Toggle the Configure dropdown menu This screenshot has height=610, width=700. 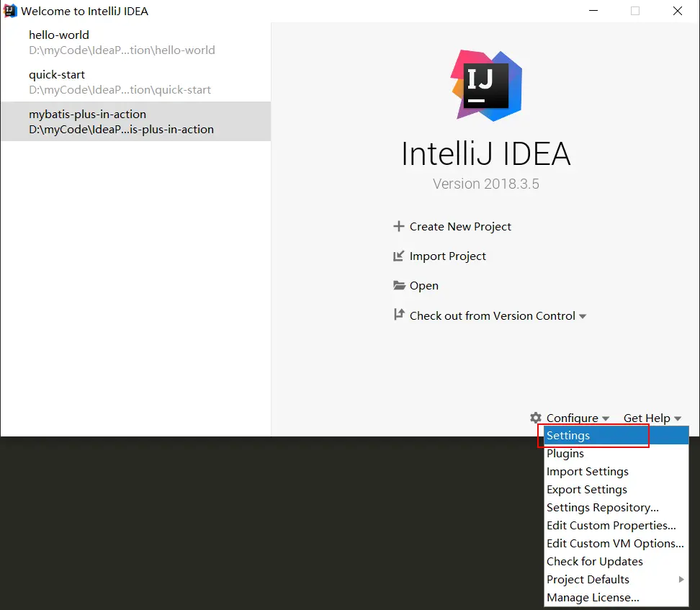tap(578, 418)
